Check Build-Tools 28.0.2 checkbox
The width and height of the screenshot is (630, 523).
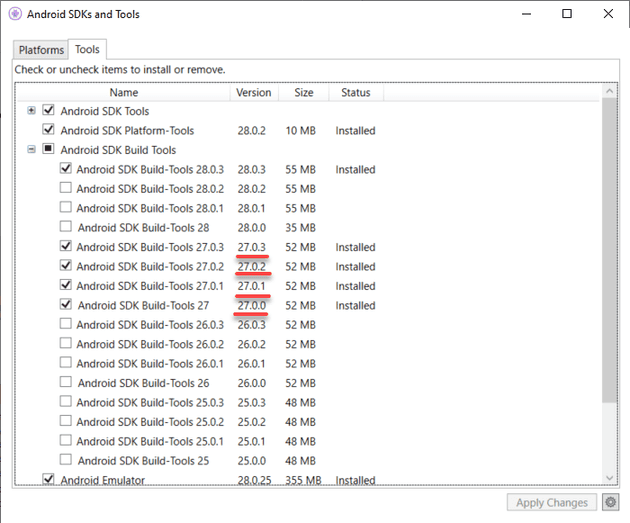[65, 188]
